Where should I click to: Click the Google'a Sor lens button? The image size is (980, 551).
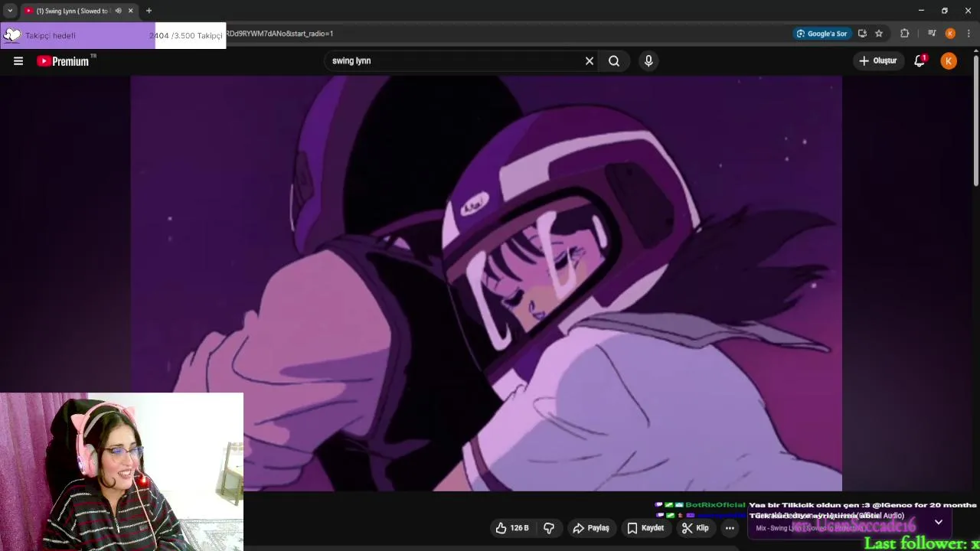pos(822,34)
